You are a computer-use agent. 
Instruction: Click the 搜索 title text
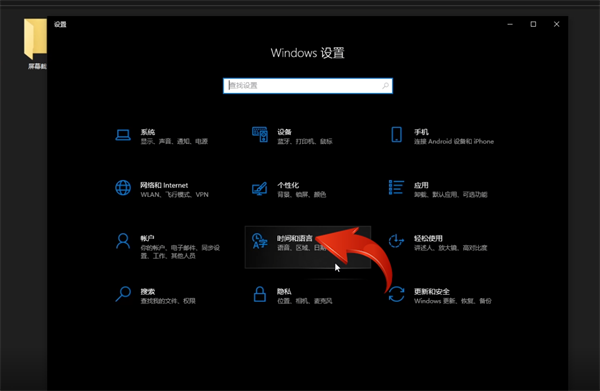click(147, 292)
